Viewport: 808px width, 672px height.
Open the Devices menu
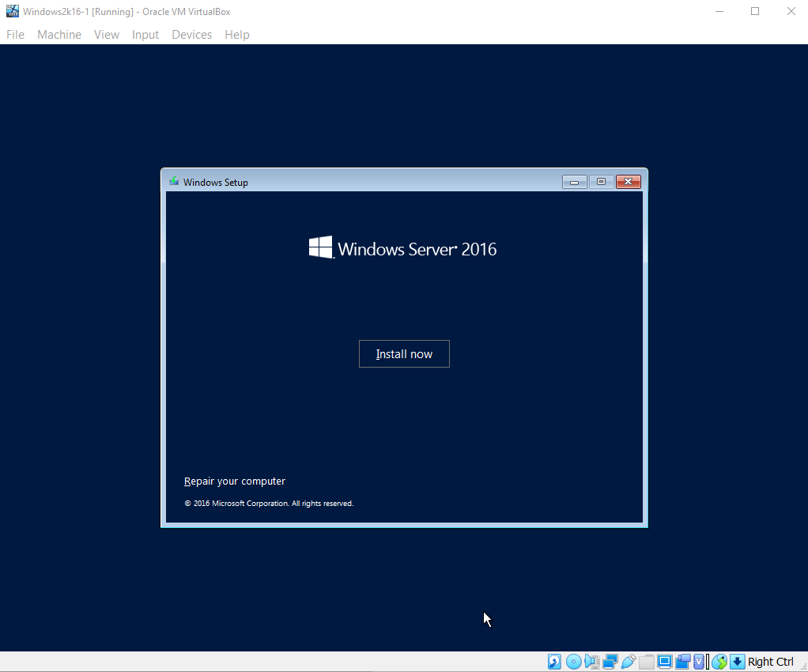(x=191, y=35)
